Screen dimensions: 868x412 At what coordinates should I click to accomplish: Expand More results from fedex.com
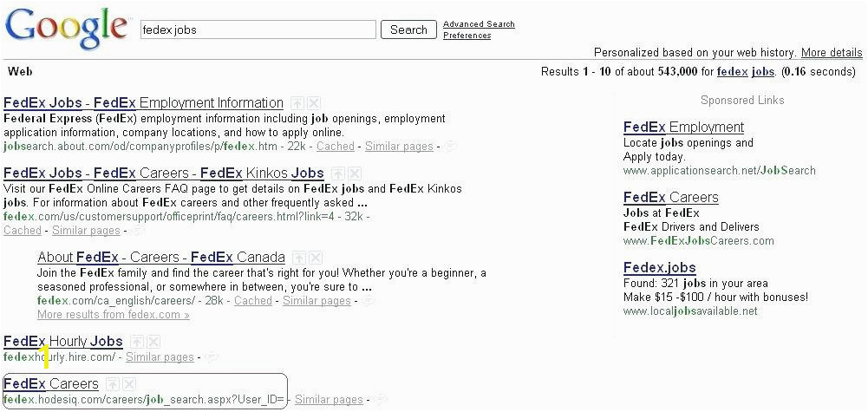tap(113, 315)
